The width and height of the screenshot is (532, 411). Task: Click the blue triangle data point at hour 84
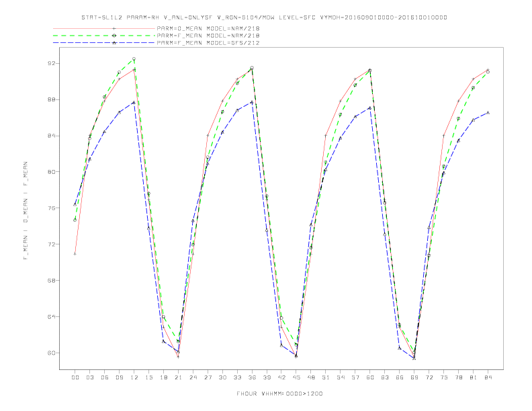tap(488, 113)
